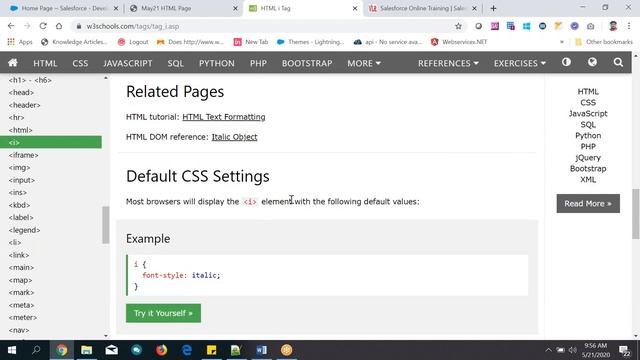Screen dimensions: 640x360
Task: Open Word from the taskbar
Action: (261, 350)
